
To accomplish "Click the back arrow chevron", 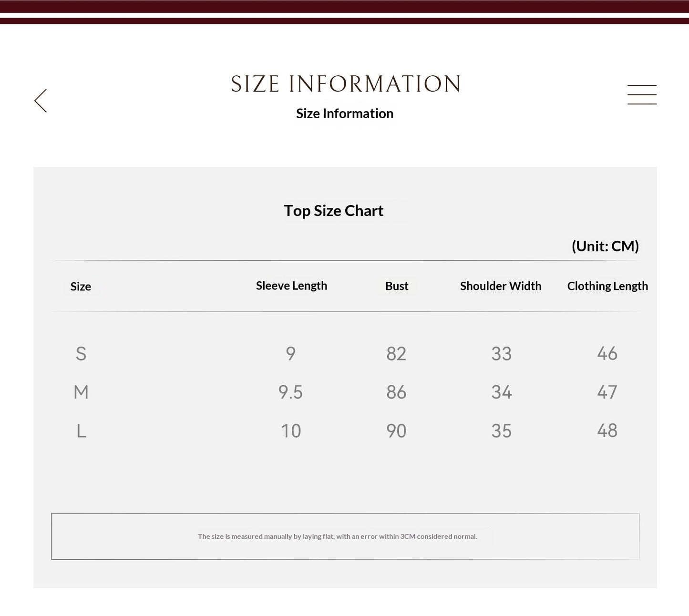I will [x=41, y=101].
